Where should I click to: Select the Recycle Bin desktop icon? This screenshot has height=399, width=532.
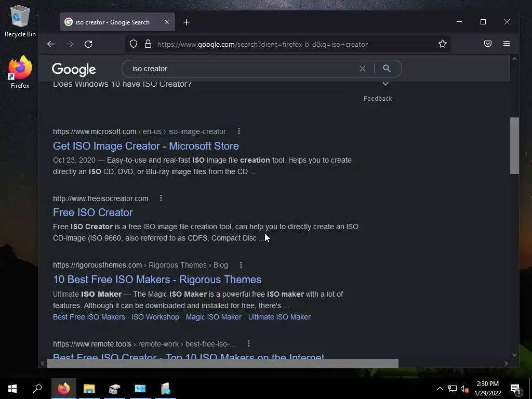point(20,21)
